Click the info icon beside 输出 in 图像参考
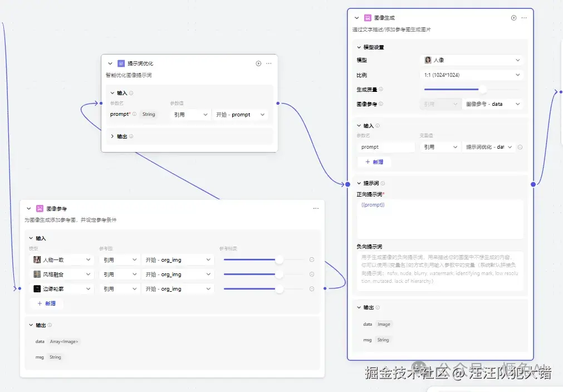Screen dimensions: 563x392 coord(50,325)
